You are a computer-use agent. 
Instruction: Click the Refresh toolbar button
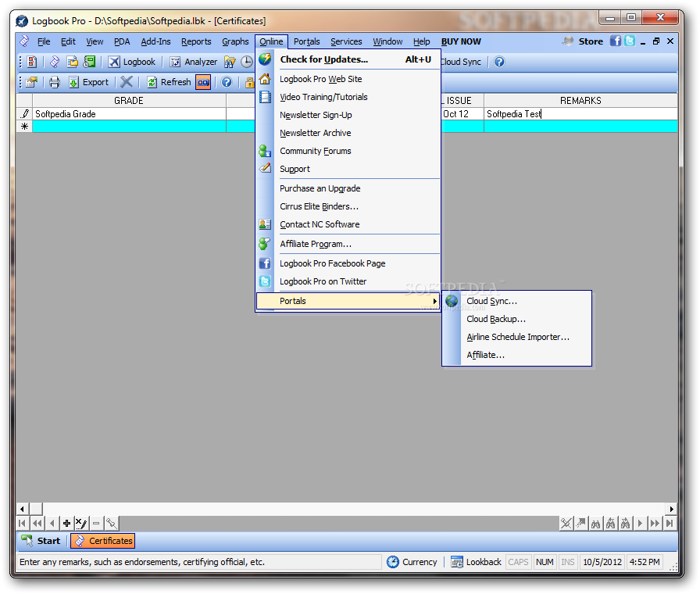click(170, 82)
